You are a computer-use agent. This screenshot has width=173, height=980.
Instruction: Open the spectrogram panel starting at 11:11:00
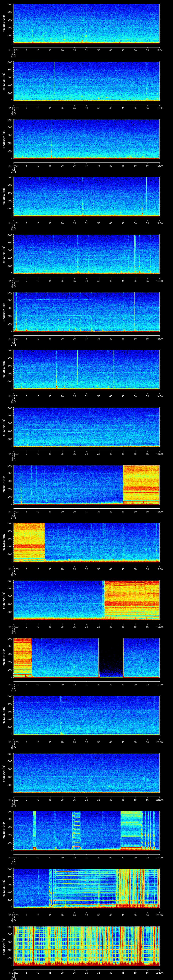(x=86, y=254)
